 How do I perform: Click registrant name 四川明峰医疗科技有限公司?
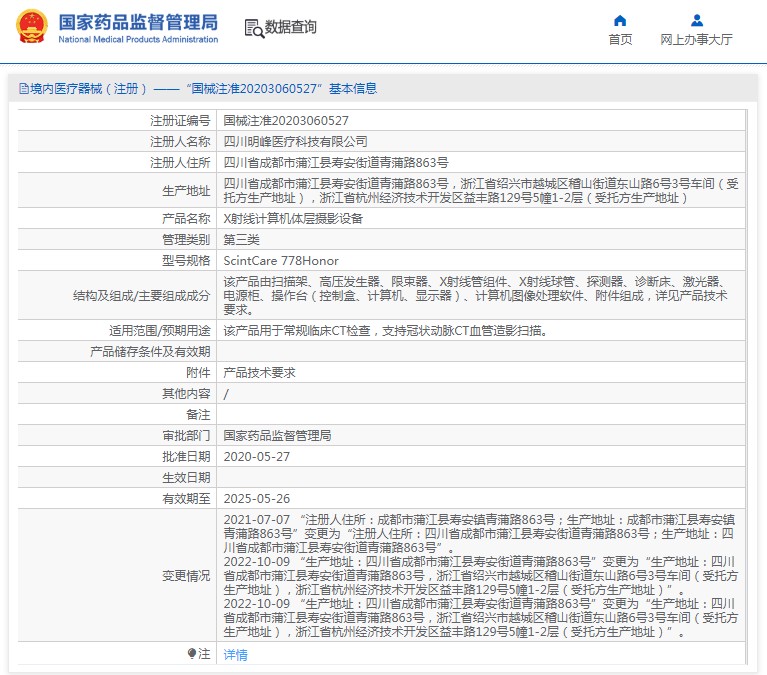(295, 141)
